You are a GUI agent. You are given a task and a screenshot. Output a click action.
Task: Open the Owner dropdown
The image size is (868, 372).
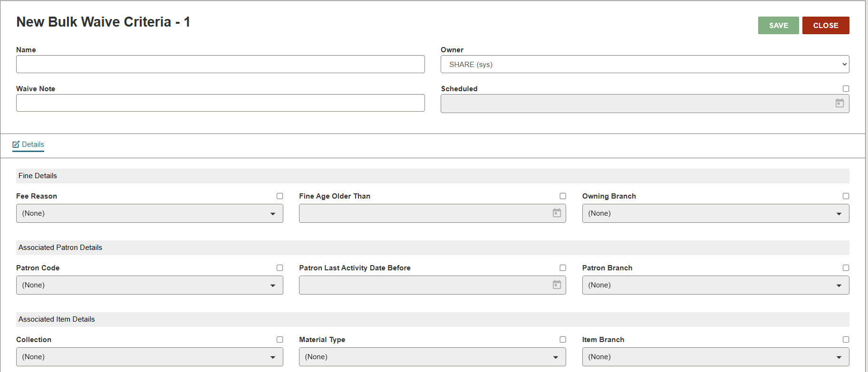(645, 65)
